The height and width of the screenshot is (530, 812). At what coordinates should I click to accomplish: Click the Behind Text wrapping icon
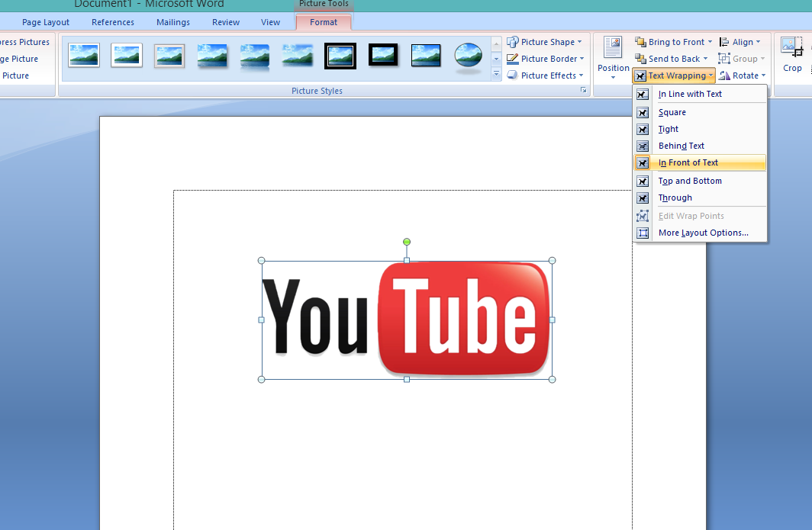coord(643,146)
